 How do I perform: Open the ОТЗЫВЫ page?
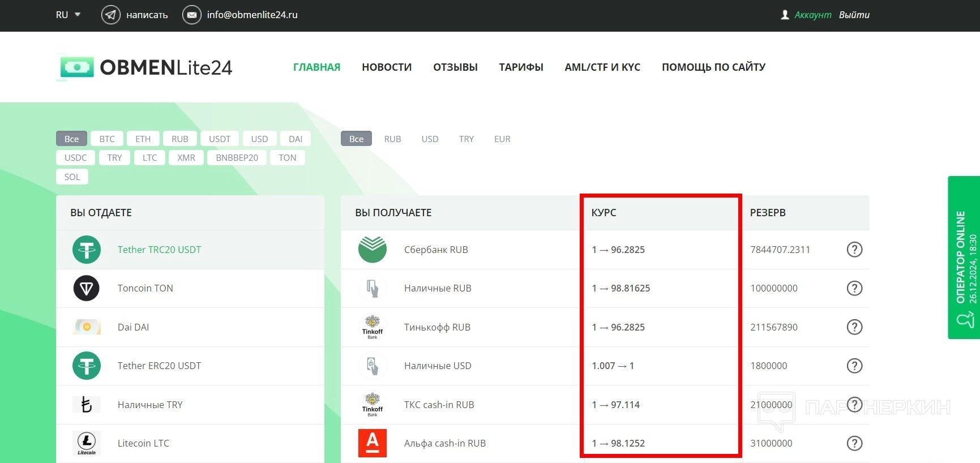(456, 67)
